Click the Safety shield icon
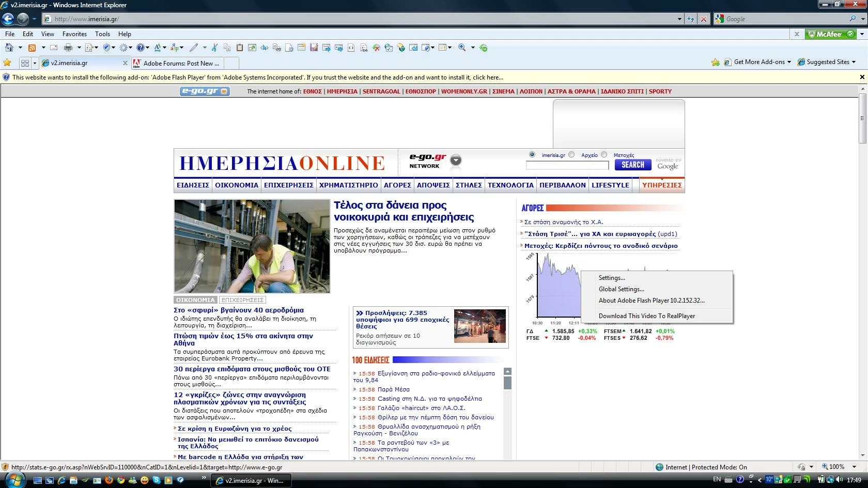Screen dimensions: 868x488 tap(106, 48)
